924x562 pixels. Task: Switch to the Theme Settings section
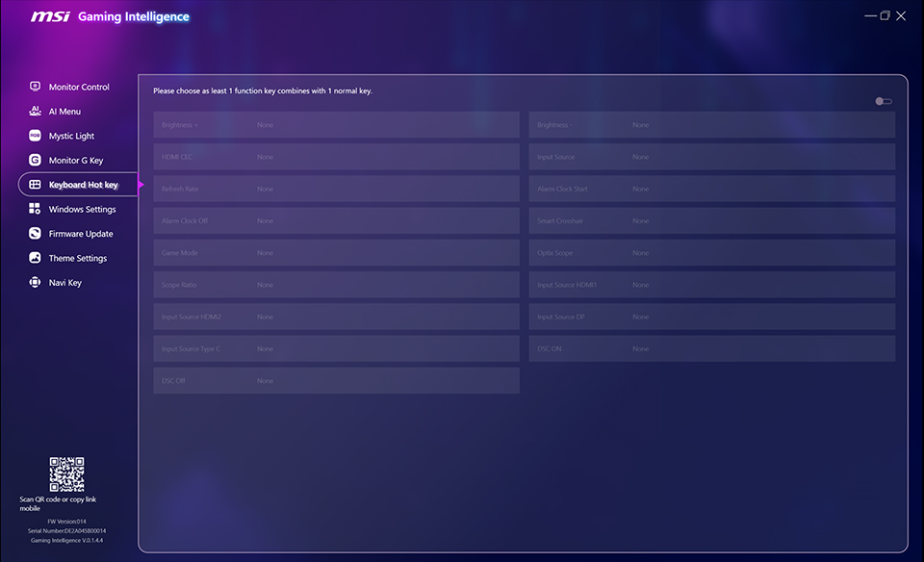coord(78,258)
